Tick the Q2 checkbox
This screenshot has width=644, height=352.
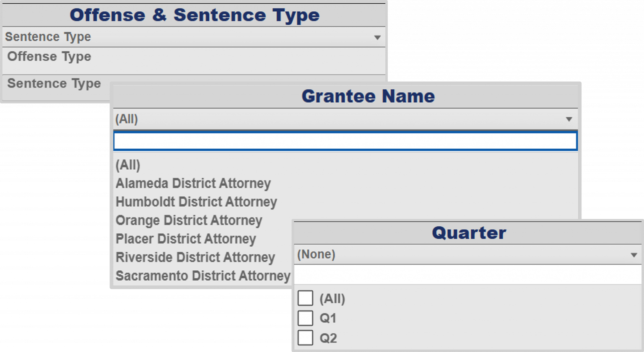(x=305, y=338)
